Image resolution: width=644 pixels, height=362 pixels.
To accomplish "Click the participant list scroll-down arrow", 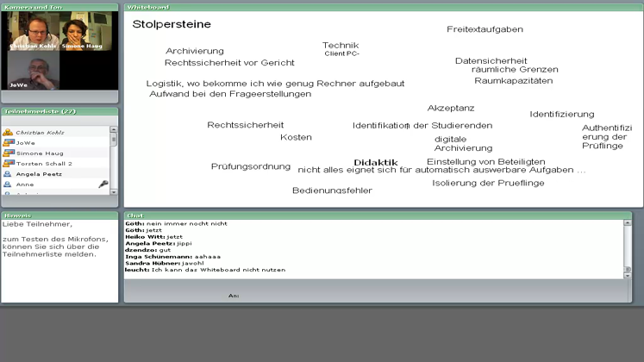I will click(x=114, y=191).
